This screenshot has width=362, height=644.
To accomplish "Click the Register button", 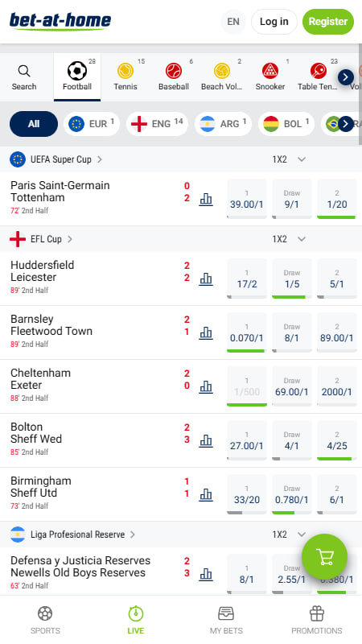I will (x=328, y=22).
